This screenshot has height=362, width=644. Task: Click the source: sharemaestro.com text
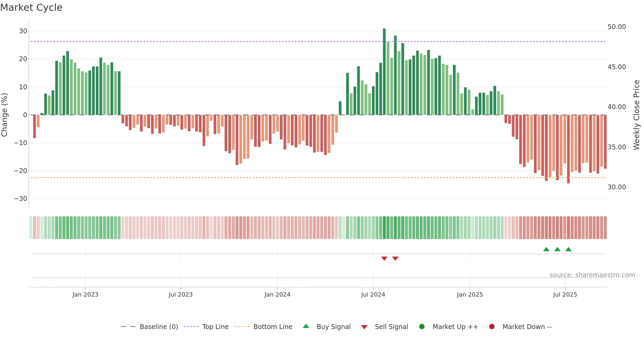tap(592, 275)
